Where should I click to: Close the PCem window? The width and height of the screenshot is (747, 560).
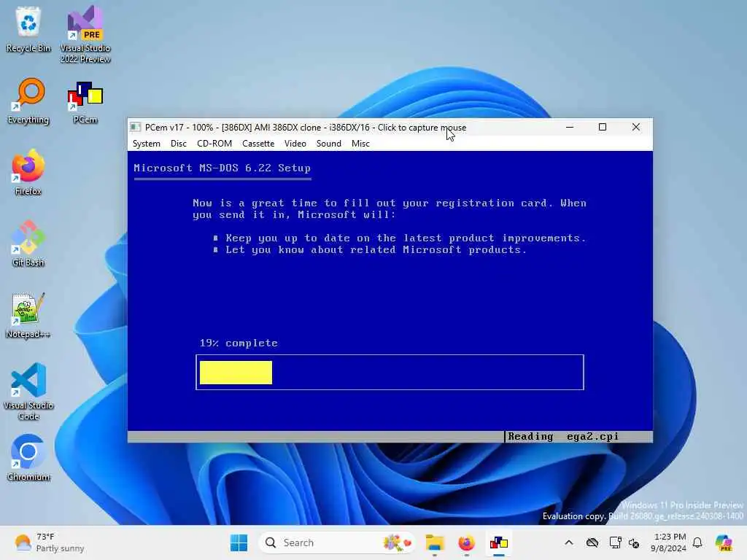pyautogui.click(x=636, y=127)
